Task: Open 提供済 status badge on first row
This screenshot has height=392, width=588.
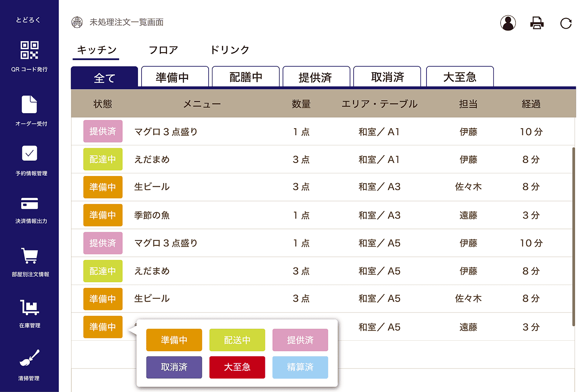Action: point(103,131)
